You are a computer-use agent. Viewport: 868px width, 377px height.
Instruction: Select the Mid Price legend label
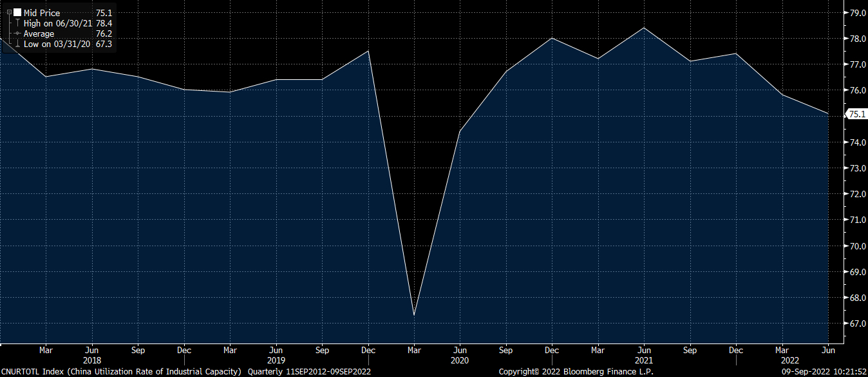click(42, 13)
